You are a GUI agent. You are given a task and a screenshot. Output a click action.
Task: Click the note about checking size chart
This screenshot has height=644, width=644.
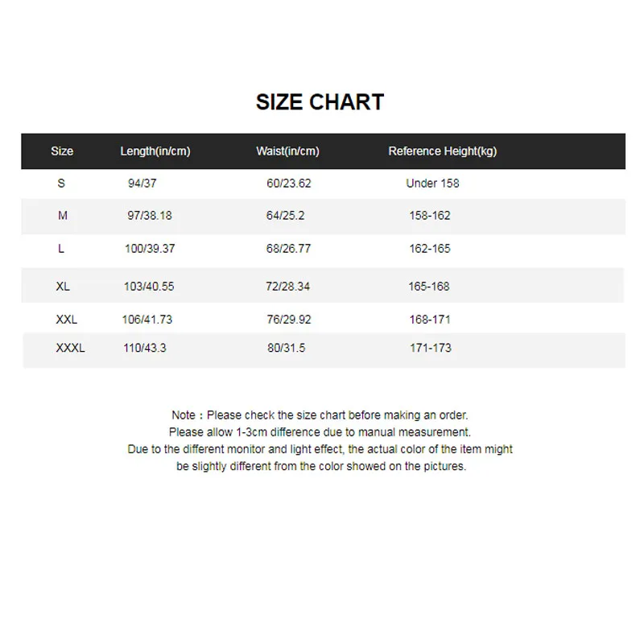click(320, 415)
